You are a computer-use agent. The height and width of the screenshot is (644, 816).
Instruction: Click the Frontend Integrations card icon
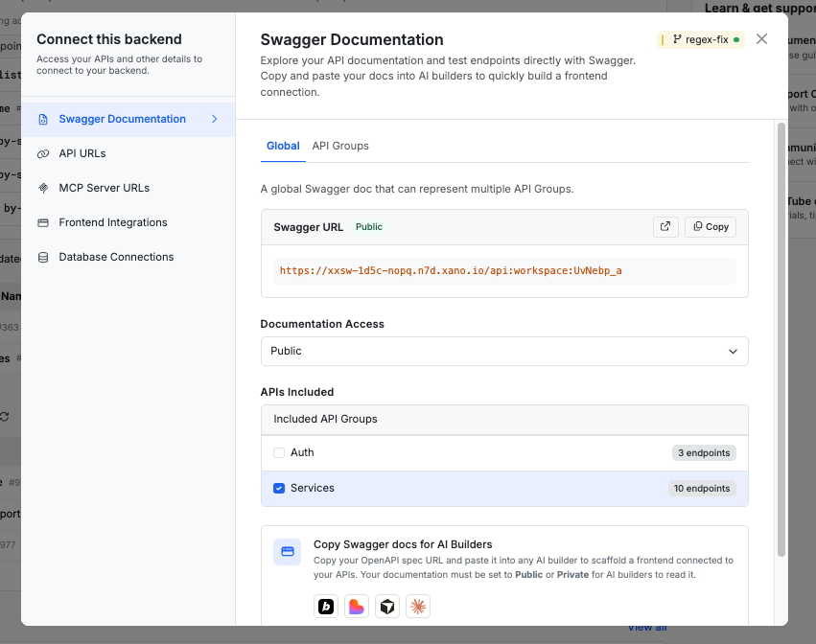coord(43,222)
